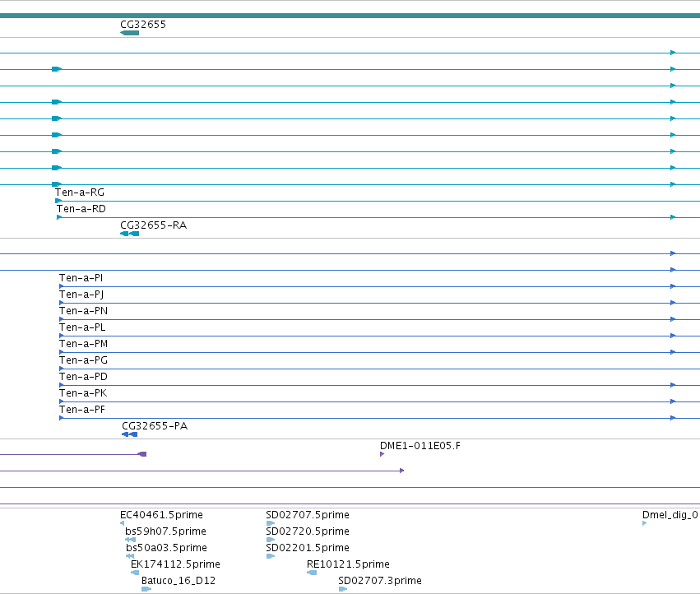Viewport: 700px width, 594px height.
Task: Select the CG32655-RA transcript label
Action: coord(153,225)
